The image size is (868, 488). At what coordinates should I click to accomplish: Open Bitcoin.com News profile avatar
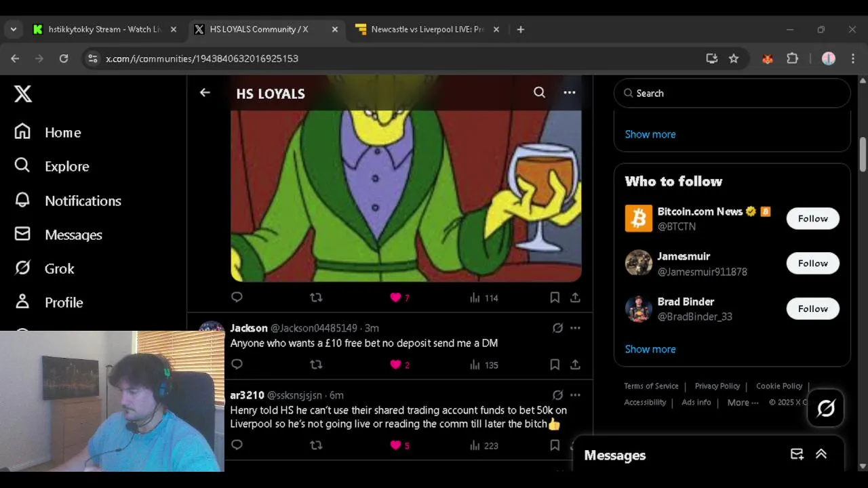pyautogui.click(x=638, y=218)
